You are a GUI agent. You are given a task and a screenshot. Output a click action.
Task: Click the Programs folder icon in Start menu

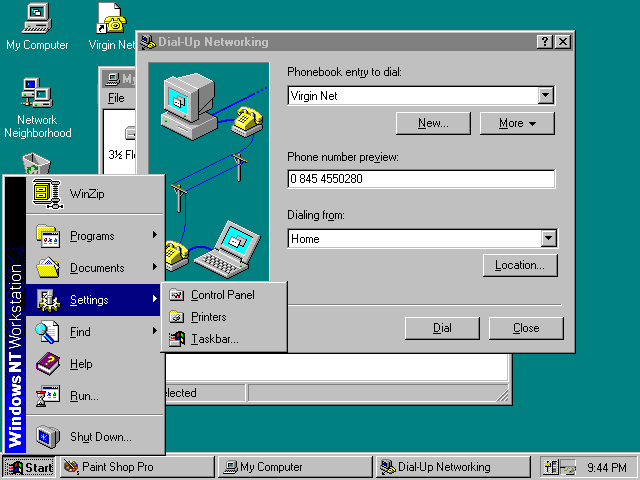tap(48, 236)
